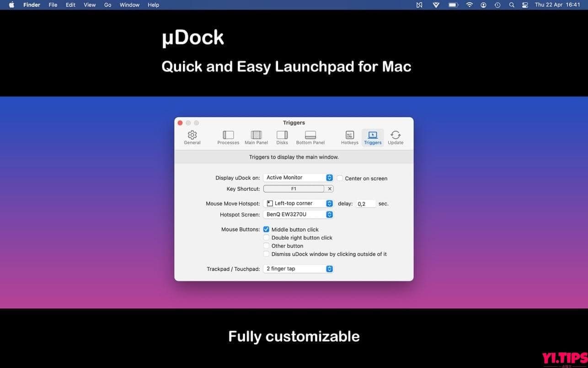This screenshot has width=588, height=368.
Task: Open the Bottom Panel settings
Action: tap(310, 136)
